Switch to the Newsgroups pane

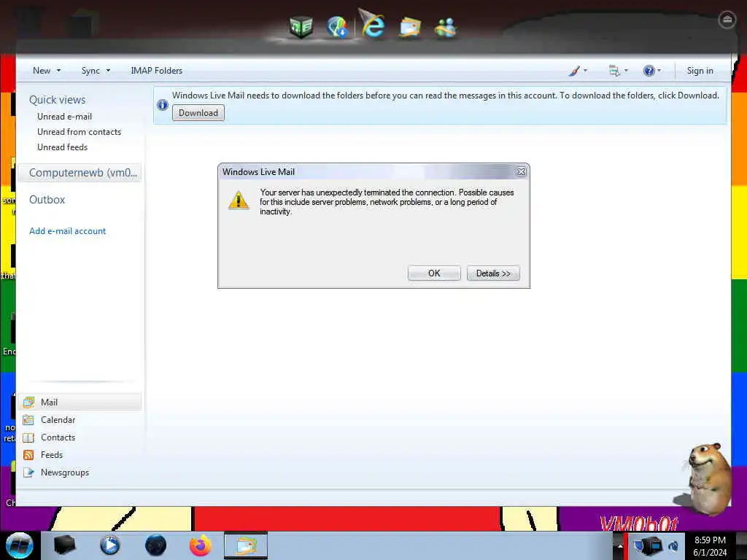pyautogui.click(x=65, y=472)
